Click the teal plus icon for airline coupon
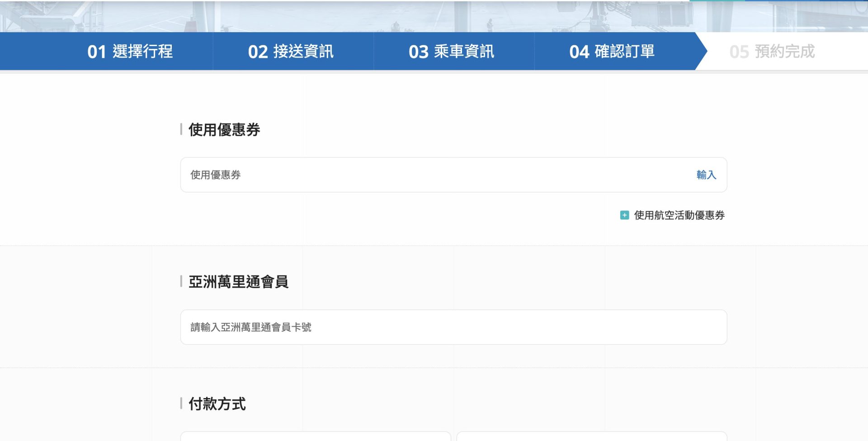Screen dimensions: 868x441 [624, 215]
